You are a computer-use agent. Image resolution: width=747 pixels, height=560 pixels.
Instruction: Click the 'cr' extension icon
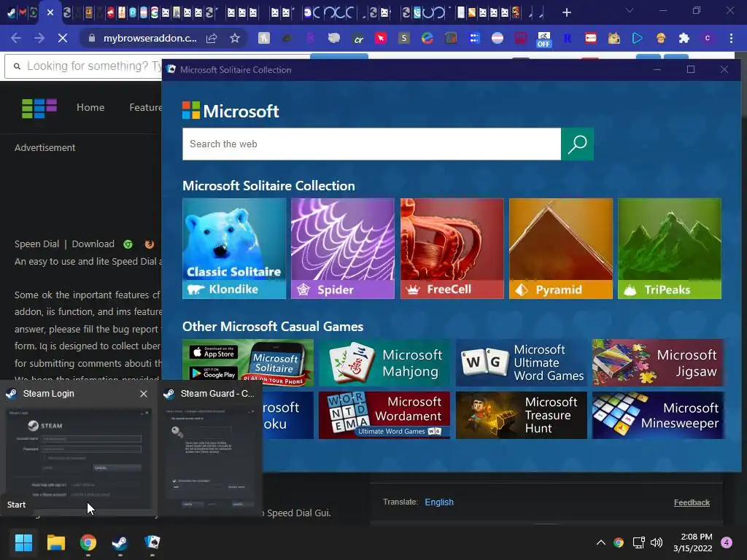[358, 39]
